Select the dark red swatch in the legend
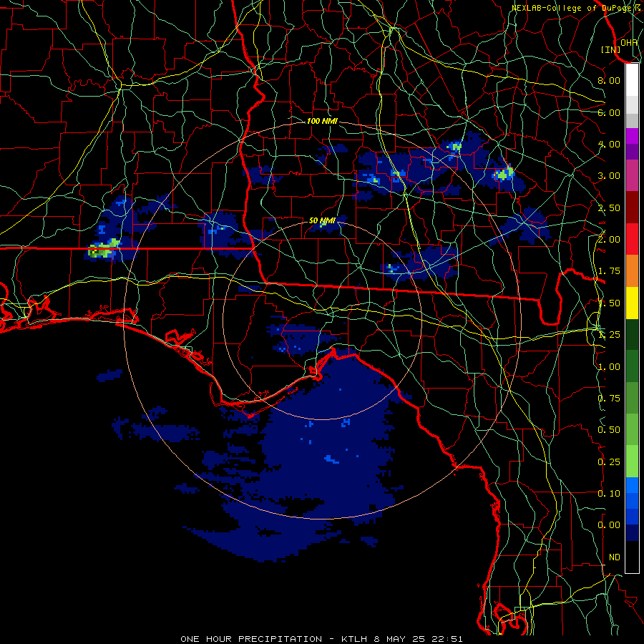644x644 pixels. point(632,208)
